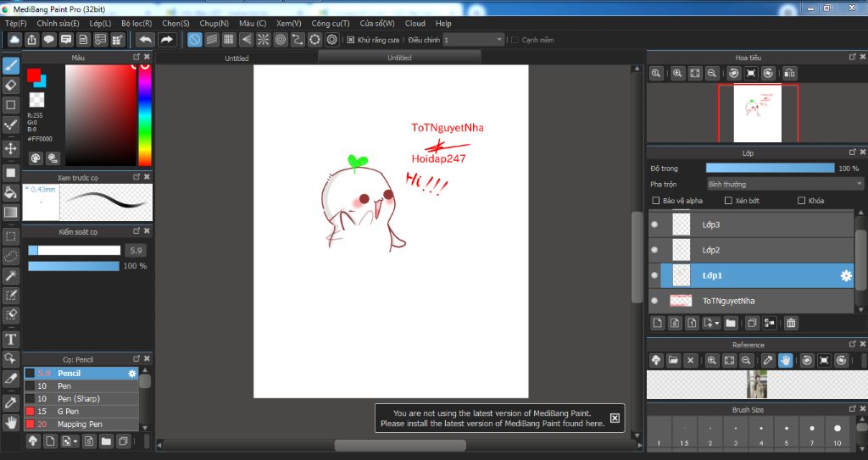Select the Text tool

[x=10, y=340]
